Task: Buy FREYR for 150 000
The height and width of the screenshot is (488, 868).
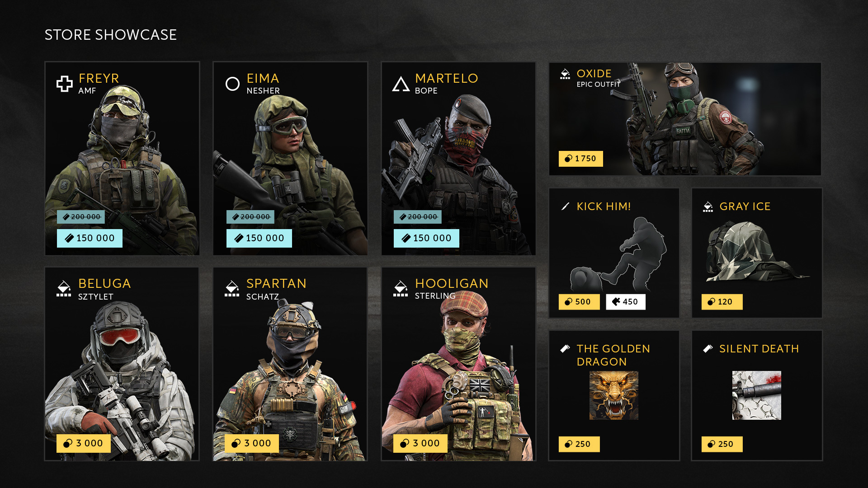Action: coord(90,238)
